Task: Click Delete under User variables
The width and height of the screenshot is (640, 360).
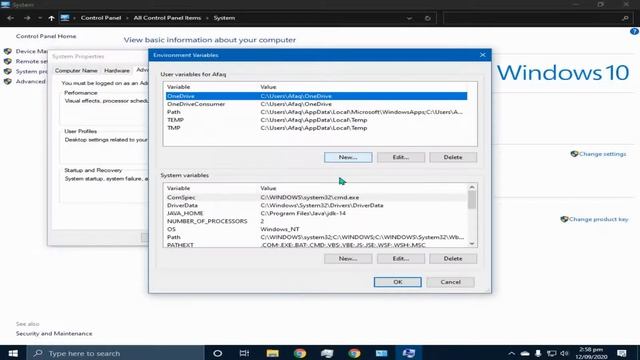Action: 453,157
